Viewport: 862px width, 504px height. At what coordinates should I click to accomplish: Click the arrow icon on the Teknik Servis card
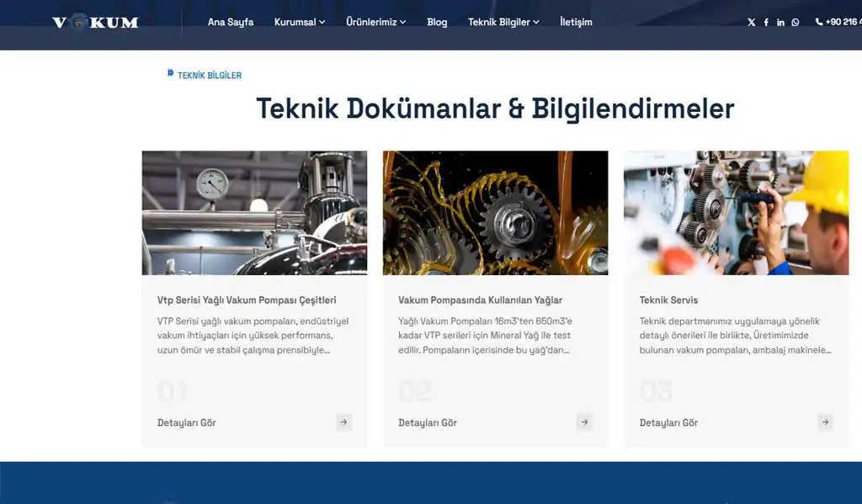pos(825,422)
